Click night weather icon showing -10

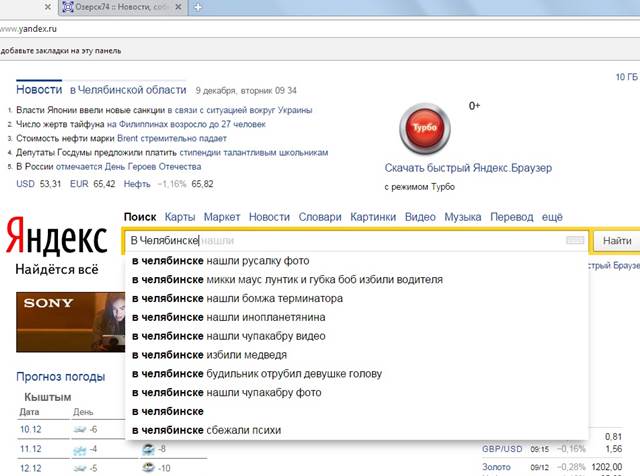click(x=149, y=467)
